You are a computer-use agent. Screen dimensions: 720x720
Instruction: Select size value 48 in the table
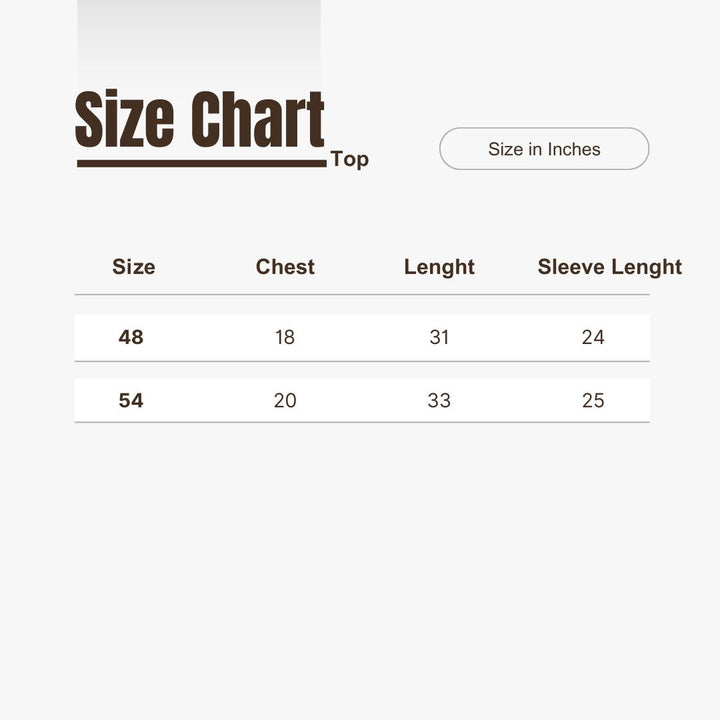pos(131,337)
